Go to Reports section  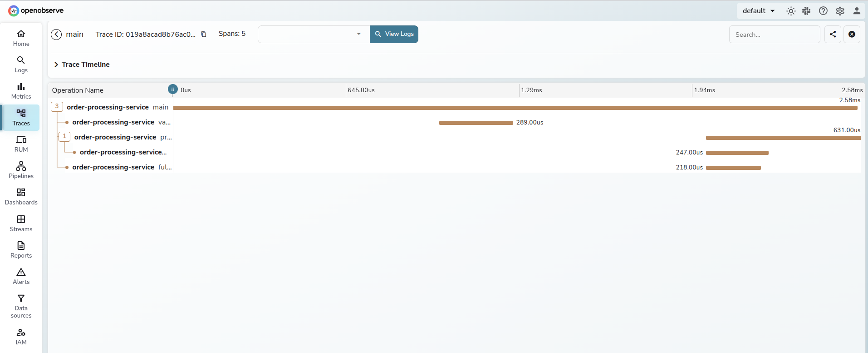(21, 250)
